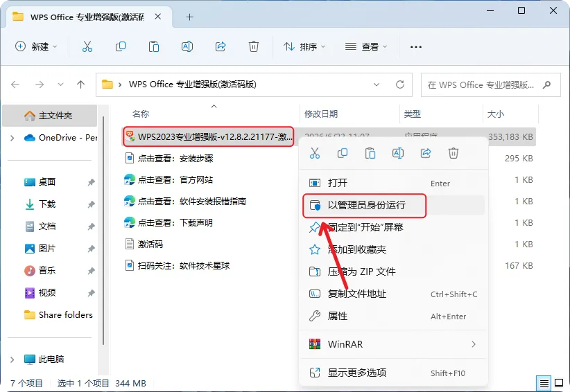Screen dimensions: 570x392
Task: Switch to large icons view in status bar
Action: [559, 383]
